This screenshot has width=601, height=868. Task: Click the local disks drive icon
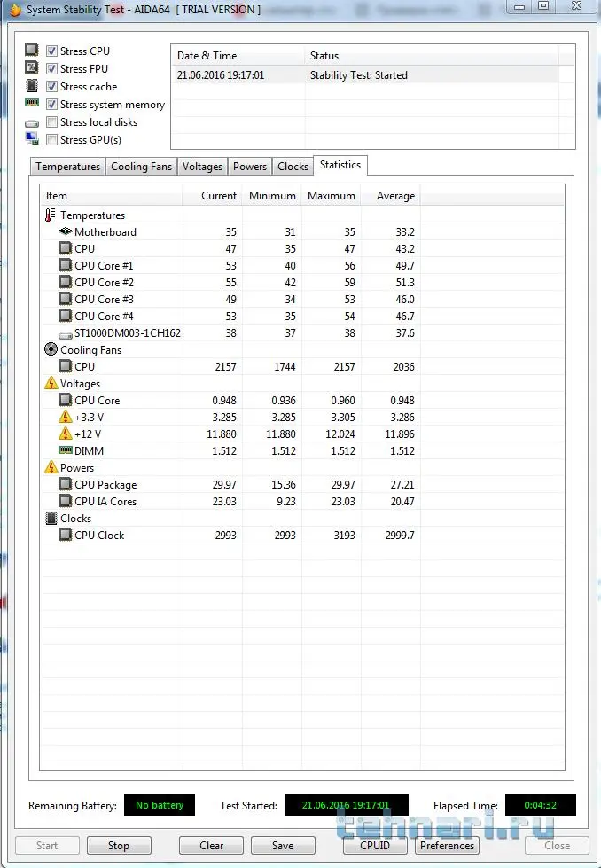coord(32,123)
